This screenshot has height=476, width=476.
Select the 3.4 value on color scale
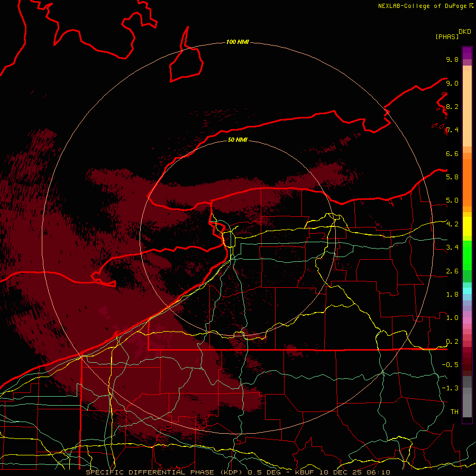click(452, 248)
